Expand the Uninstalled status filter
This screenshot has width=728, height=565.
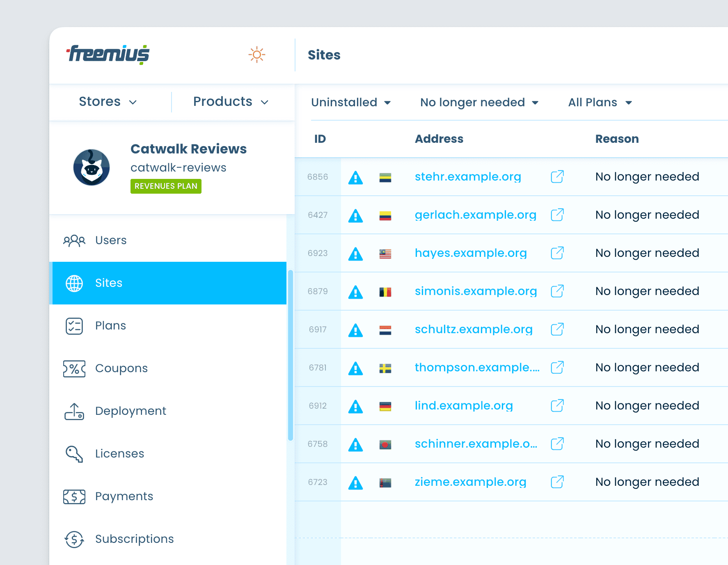(351, 102)
